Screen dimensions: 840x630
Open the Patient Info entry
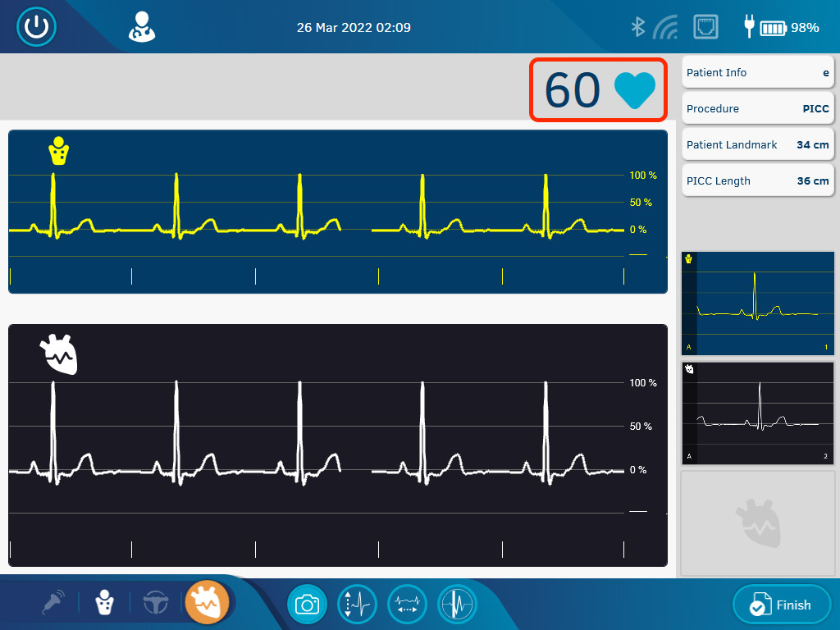(757, 72)
